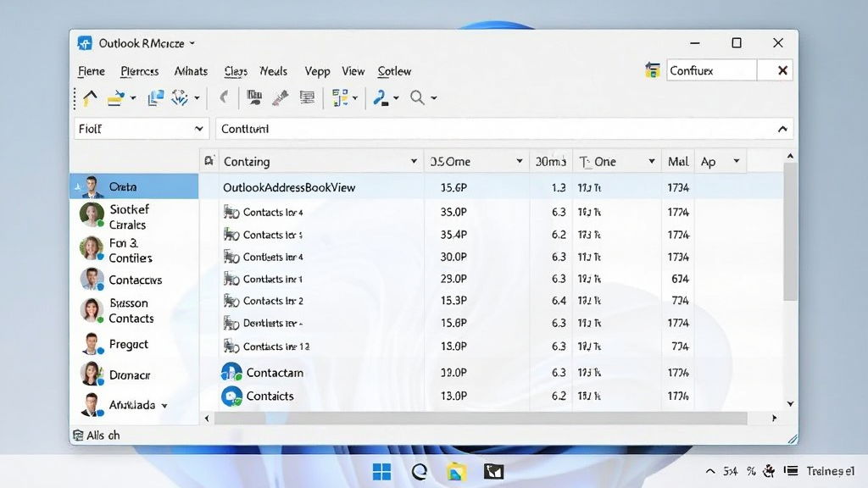The image size is (868, 488).
Task: Select the Oreta contact in the sidebar
Action: coord(134,186)
